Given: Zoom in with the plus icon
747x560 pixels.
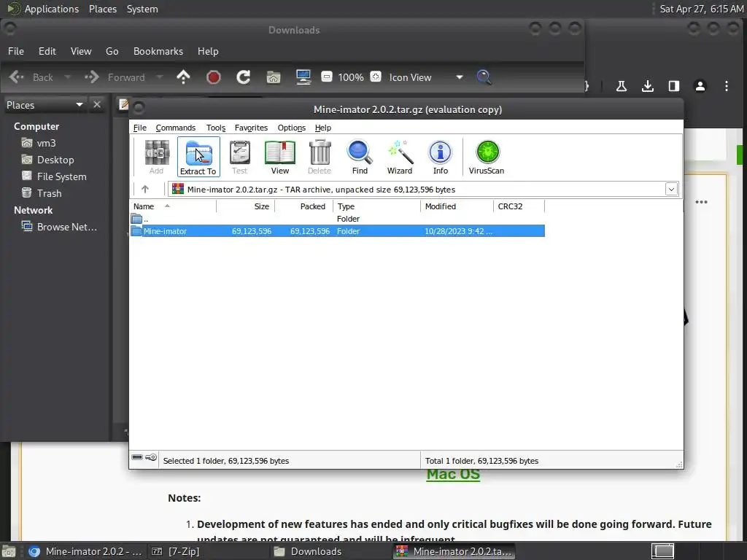Looking at the screenshot, I should click(376, 77).
